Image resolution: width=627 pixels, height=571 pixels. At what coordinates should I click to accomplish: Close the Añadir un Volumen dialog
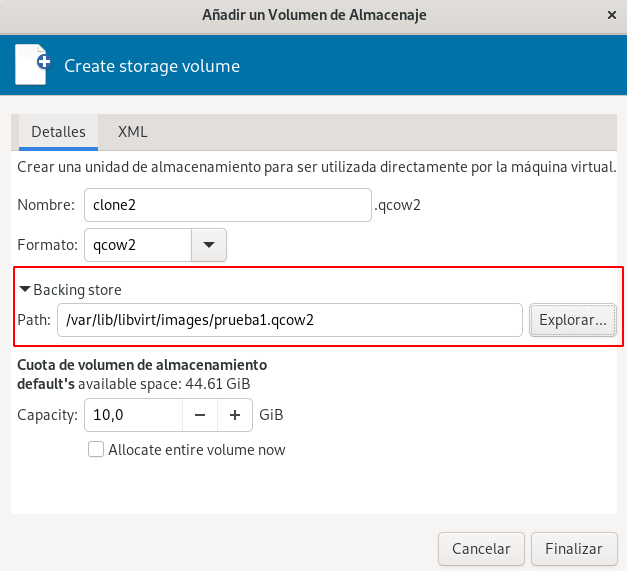tap(611, 15)
